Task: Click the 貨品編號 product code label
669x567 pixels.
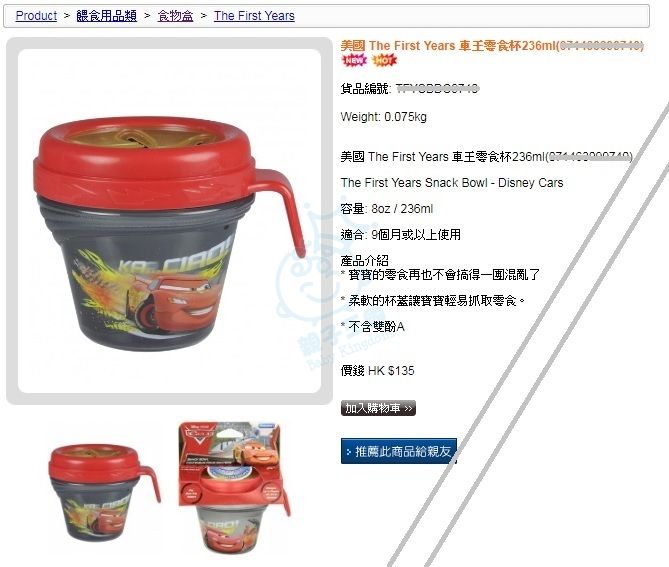Action: tap(365, 89)
